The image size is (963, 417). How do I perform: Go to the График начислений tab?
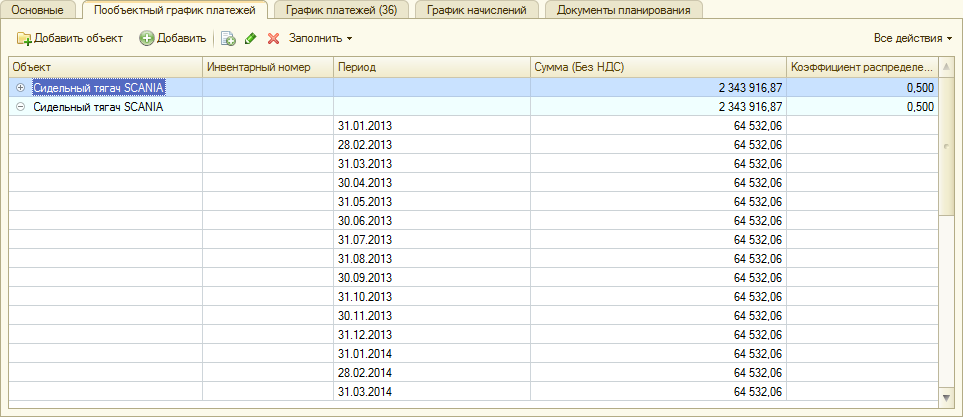pos(476,10)
